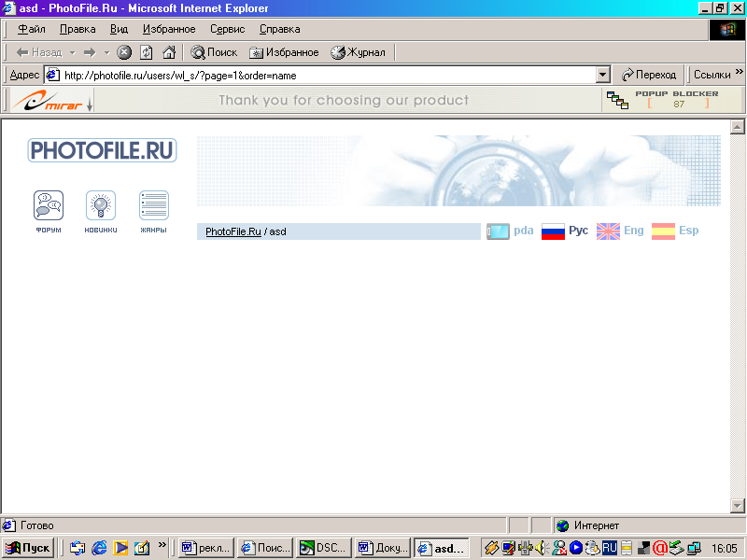Open the Правка menu
This screenshot has width=747, height=560.
(78, 29)
